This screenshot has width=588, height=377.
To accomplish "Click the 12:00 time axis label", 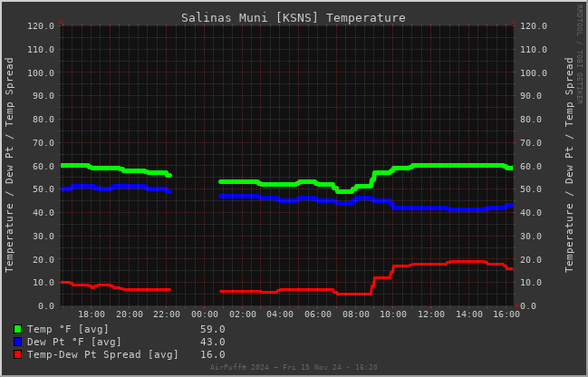I will click(x=431, y=314).
